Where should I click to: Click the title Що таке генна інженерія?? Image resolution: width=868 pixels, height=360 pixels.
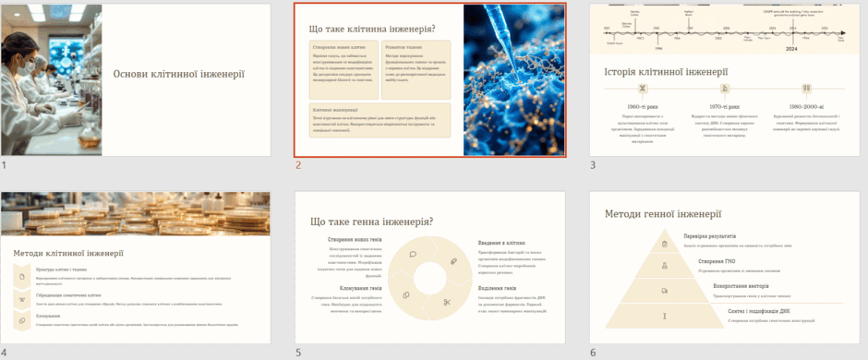[x=371, y=222]
